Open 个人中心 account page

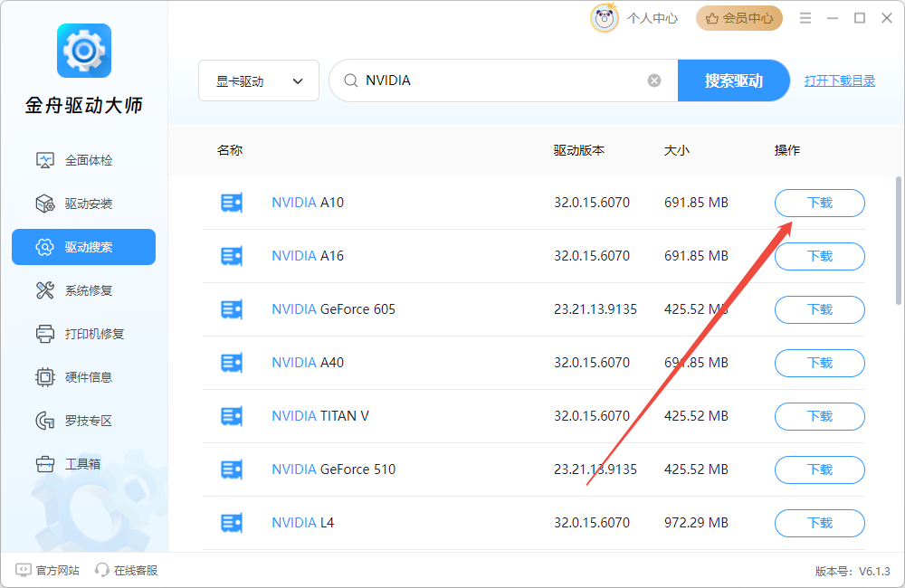653,18
